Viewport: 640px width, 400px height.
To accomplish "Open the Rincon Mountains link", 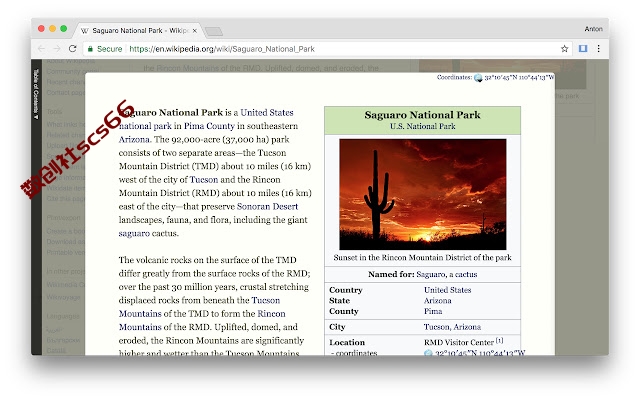I will (x=202, y=320).
